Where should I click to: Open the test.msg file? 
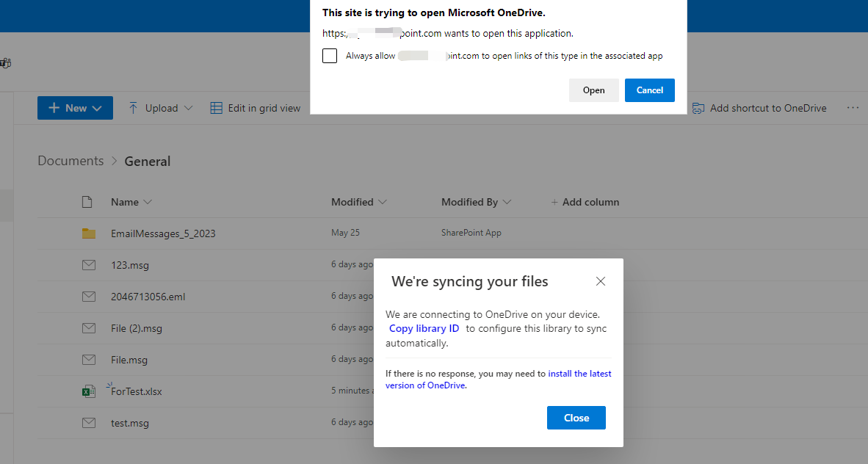[x=129, y=423]
